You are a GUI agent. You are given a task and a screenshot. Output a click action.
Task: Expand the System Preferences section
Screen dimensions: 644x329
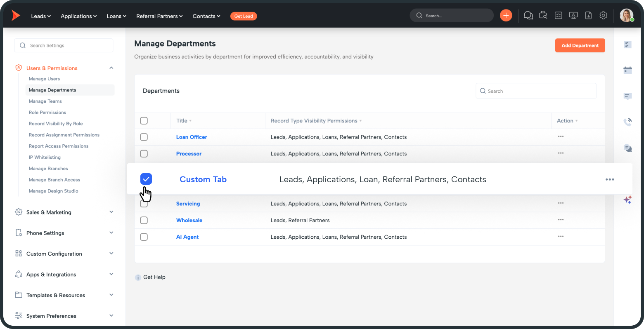(x=111, y=316)
